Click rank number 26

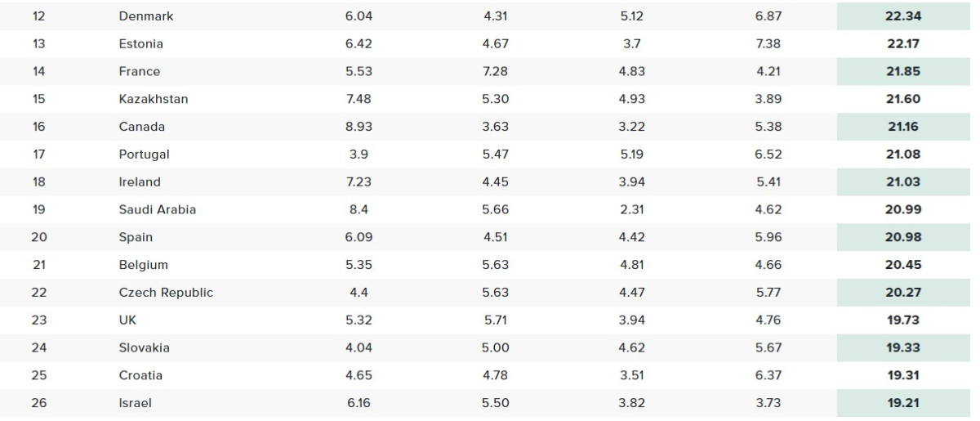click(39, 403)
